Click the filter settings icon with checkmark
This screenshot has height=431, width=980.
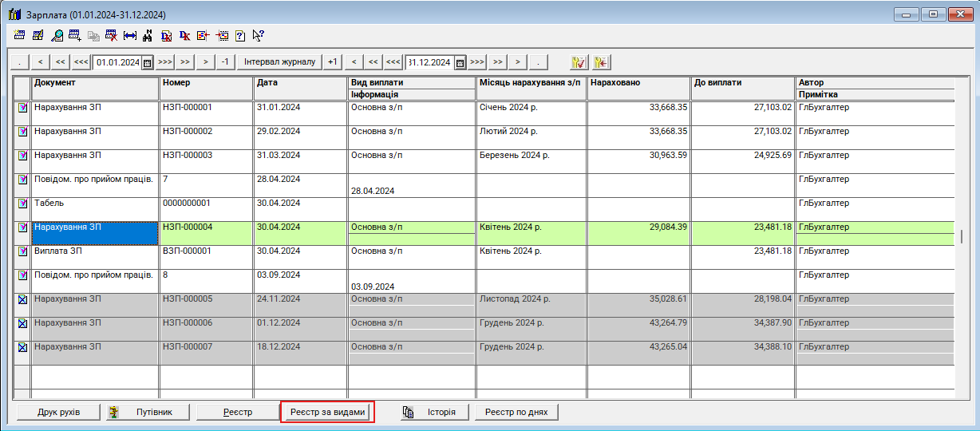(579, 62)
